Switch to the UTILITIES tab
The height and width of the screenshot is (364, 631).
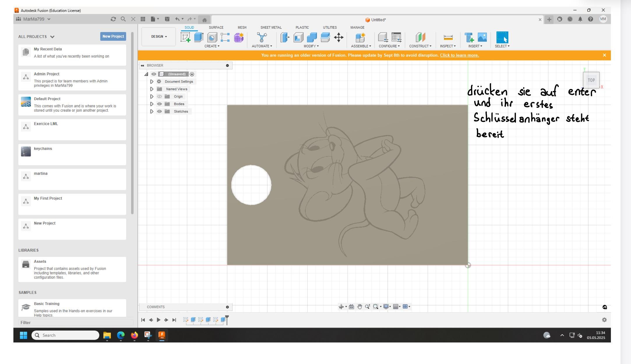pyautogui.click(x=330, y=27)
